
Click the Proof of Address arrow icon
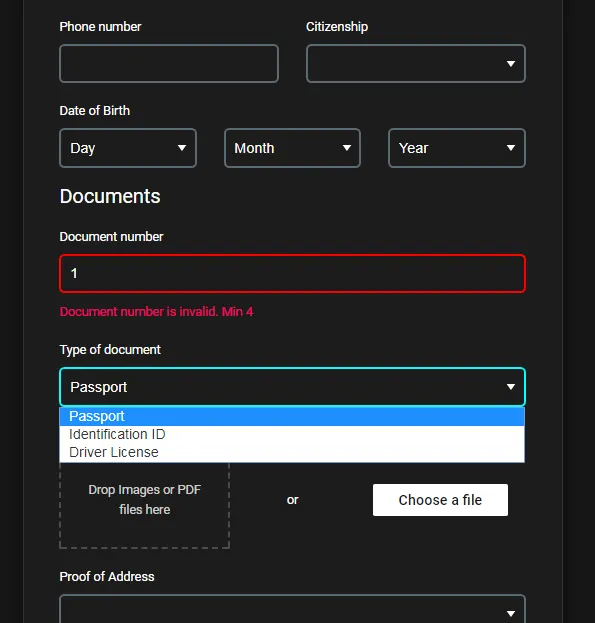pyautogui.click(x=511, y=614)
